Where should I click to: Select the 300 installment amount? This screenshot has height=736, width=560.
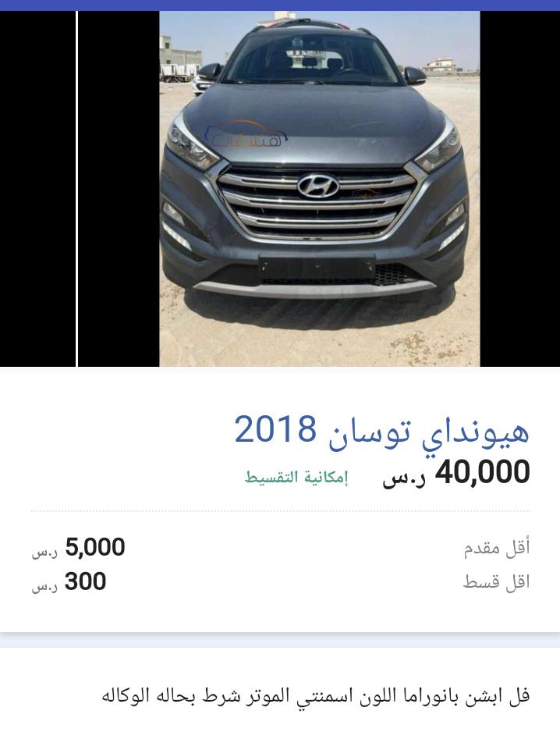click(85, 581)
